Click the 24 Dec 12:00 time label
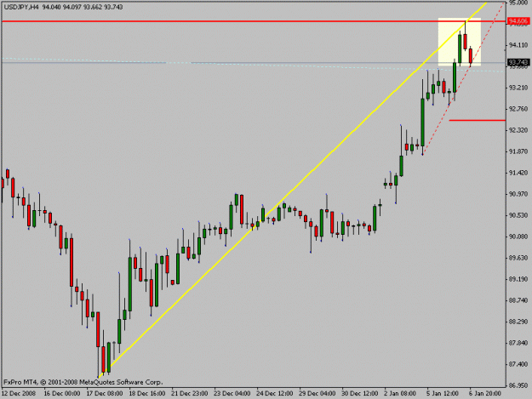This screenshot has height=399, width=532. pyautogui.click(x=275, y=393)
